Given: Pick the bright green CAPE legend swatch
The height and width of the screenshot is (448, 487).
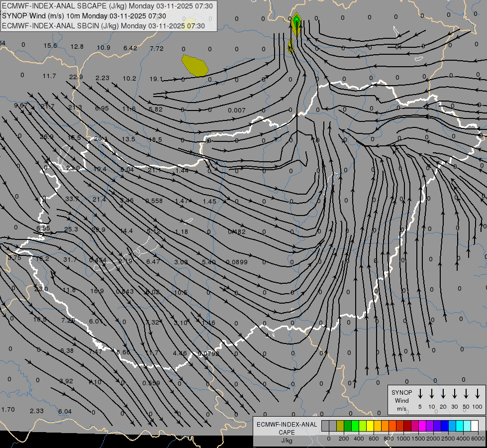Looking at the screenshot, I should pos(355,426).
